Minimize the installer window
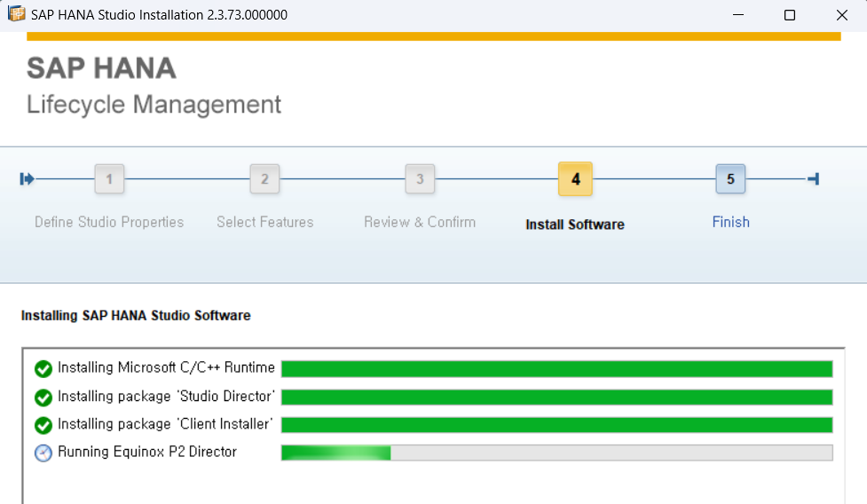Image resolution: width=867 pixels, height=504 pixels. 738,15
